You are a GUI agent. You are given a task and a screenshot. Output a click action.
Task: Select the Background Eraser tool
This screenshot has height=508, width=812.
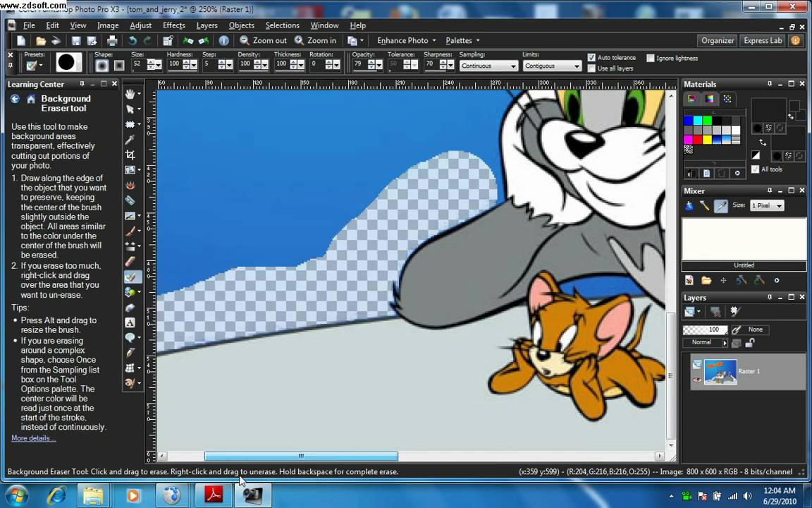(131, 277)
